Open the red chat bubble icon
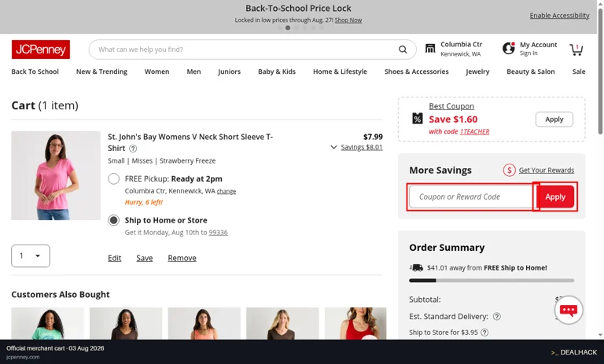This screenshot has height=364, width=604. (x=569, y=310)
